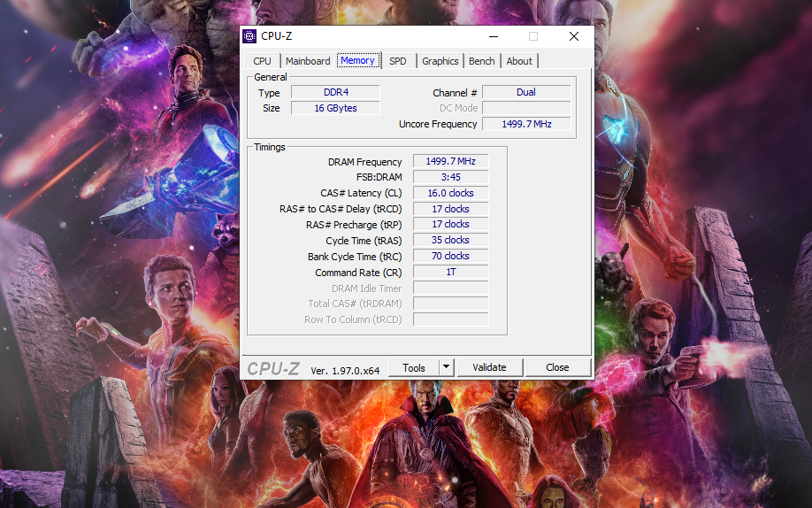Click the Command Rate value 1T
This screenshot has height=508, width=812.
[450, 273]
